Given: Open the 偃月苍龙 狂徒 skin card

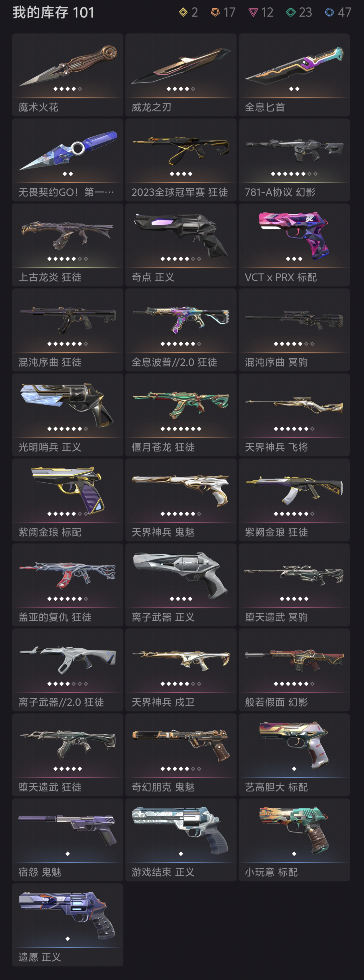Looking at the screenshot, I should point(181,415).
